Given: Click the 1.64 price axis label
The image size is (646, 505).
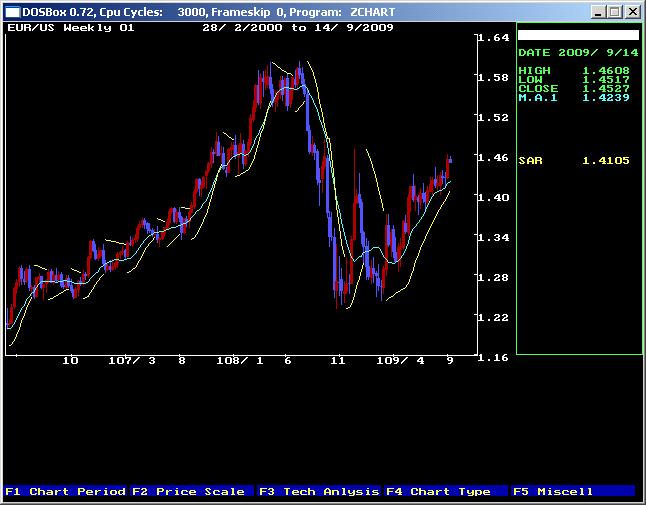Looking at the screenshot, I should [494, 37].
